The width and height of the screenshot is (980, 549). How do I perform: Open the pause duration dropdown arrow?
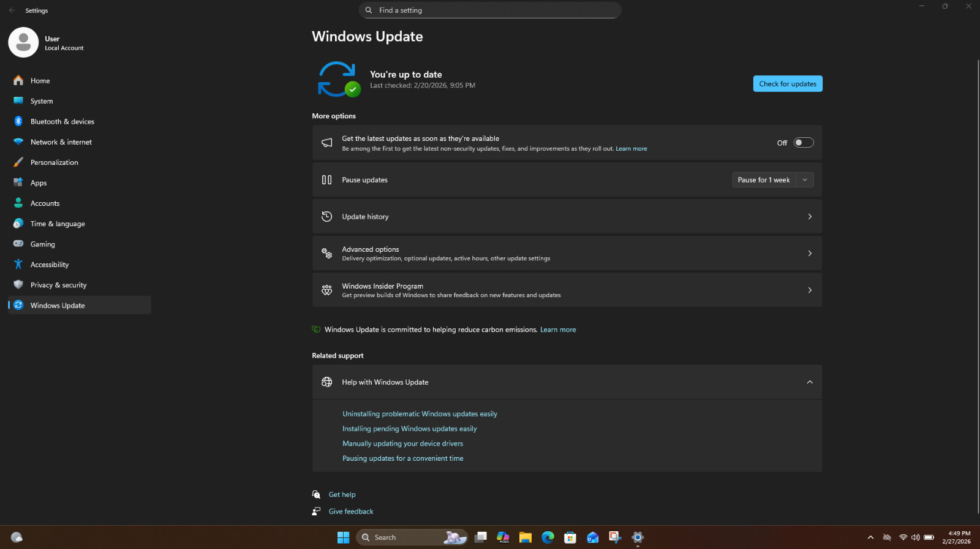point(805,180)
